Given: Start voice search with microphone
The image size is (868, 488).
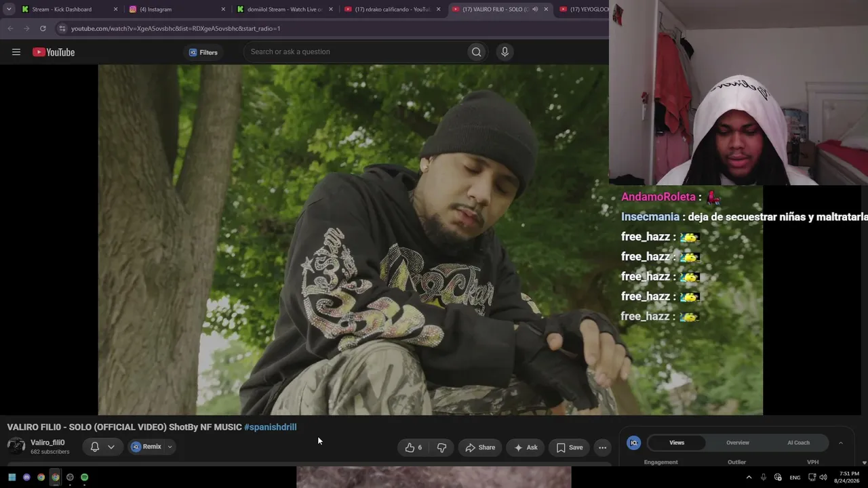Looking at the screenshot, I should (x=505, y=52).
